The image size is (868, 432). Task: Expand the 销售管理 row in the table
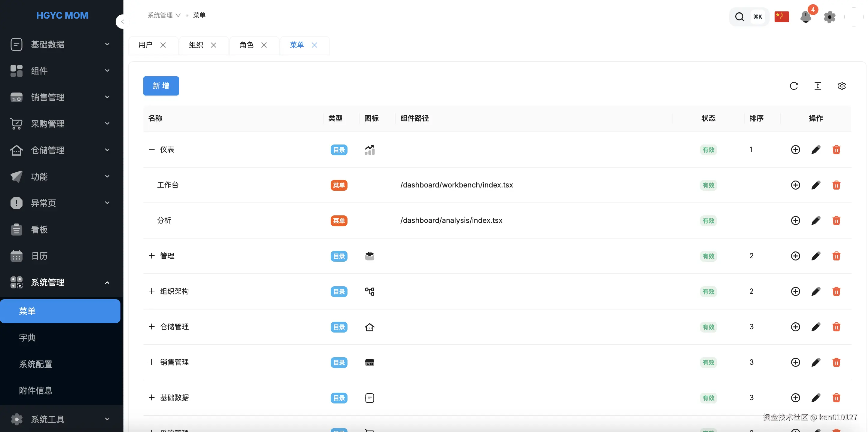pyautogui.click(x=152, y=362)
